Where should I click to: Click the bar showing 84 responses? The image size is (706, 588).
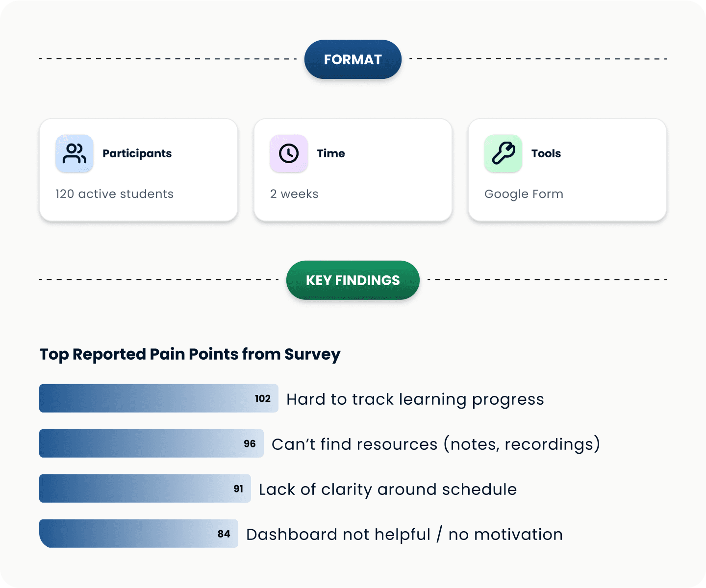click(x=138, y=534)
